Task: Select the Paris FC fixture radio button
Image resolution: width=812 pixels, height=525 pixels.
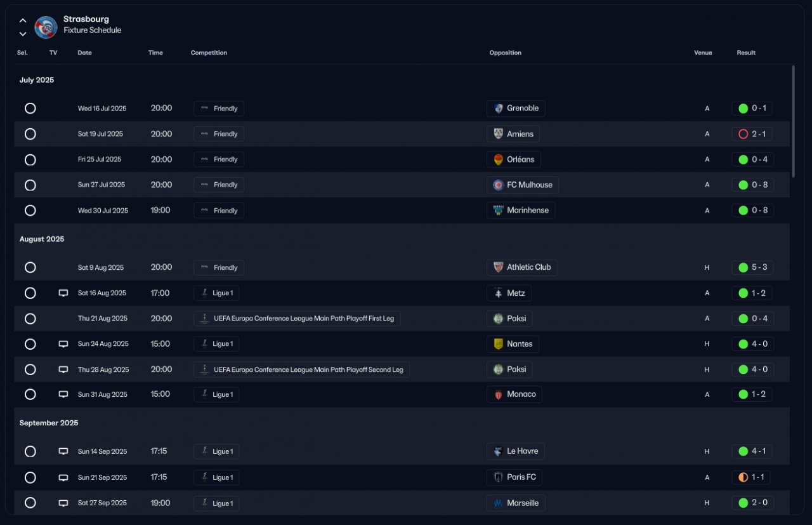Action: point(30,477)
